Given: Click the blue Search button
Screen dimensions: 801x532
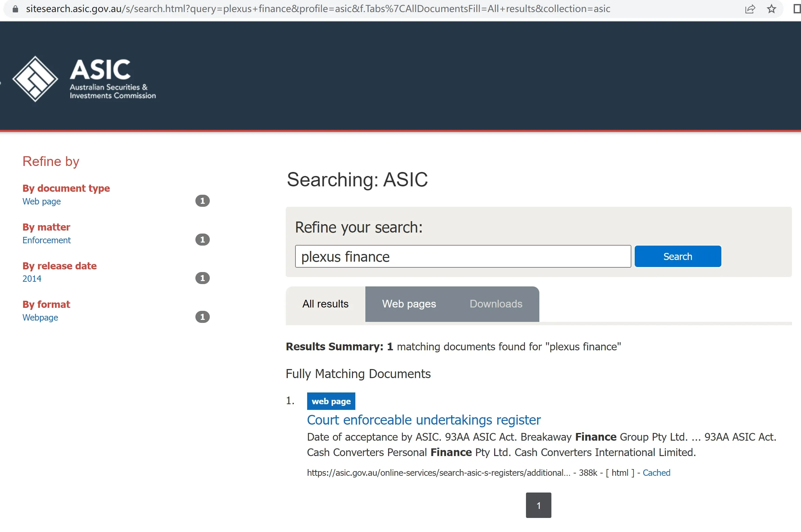Looking at the screenshot, I should pyautogui.click(x=678, y=257).
